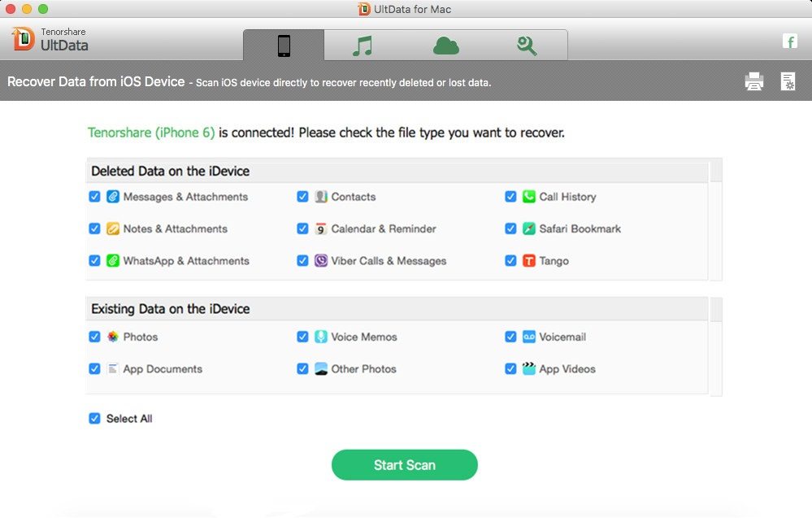The width and height of the screenshot is (812, 518).
Task: Click the Call History phone icon
Action: click(x=528, y=197)
